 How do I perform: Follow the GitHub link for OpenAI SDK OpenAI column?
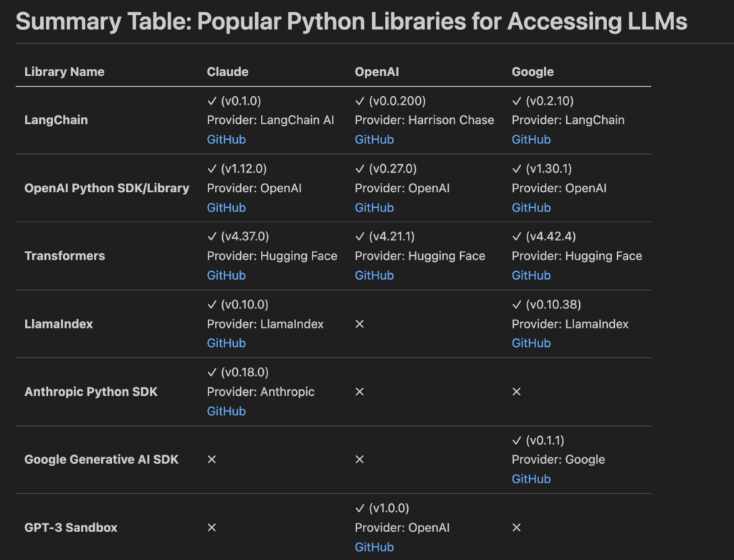pyautogui.click(x=374, y=207)
